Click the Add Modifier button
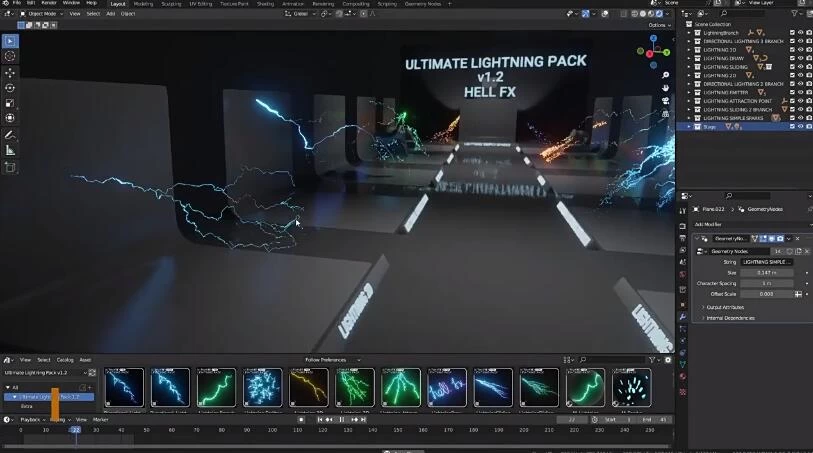The height and width of the screenshot is (453, 813). 714,225
